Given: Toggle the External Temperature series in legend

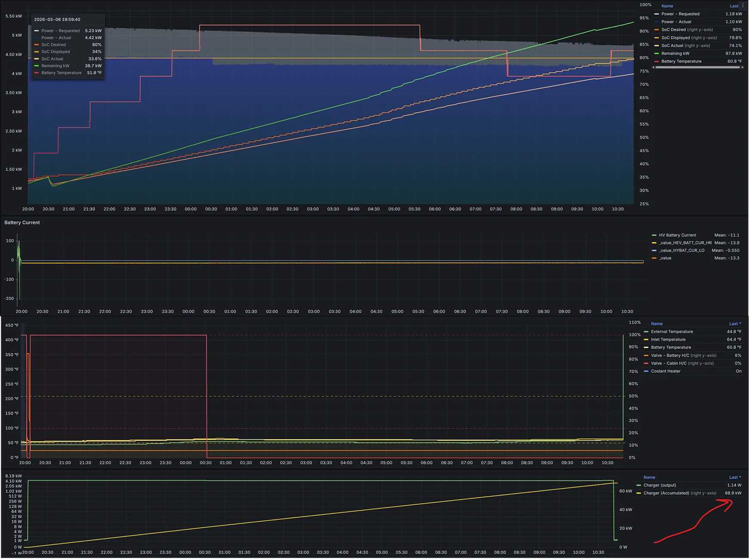Looking at the screenshot, I should (671, 332).
